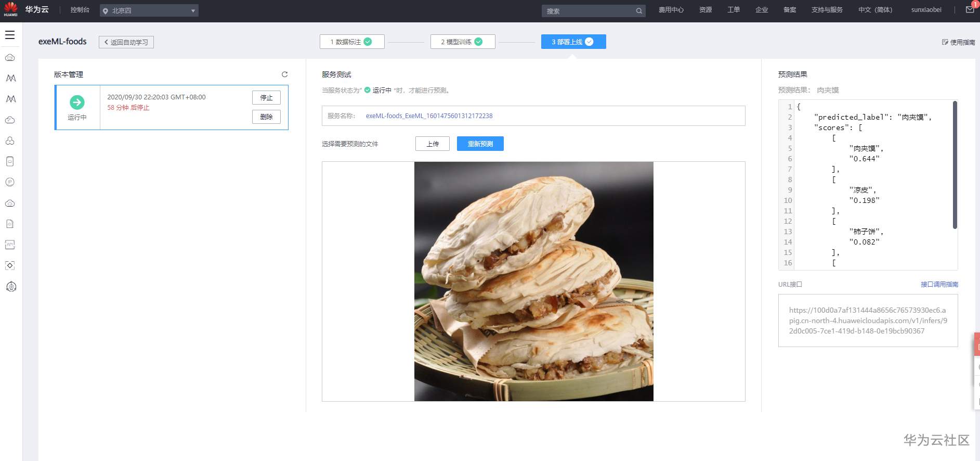
Task: Click the version timestamp 2020/09/30 22:20:03
Action: point(156,97)
